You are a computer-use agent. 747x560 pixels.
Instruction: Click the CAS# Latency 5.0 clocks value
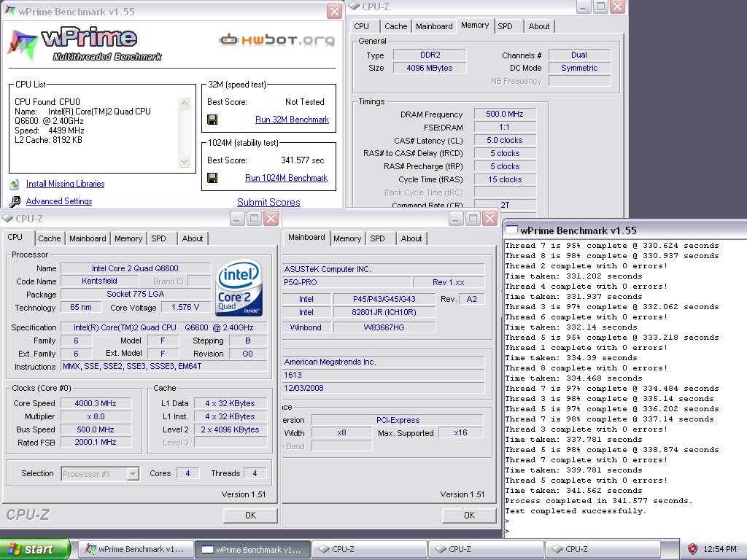tap(505, 140)
